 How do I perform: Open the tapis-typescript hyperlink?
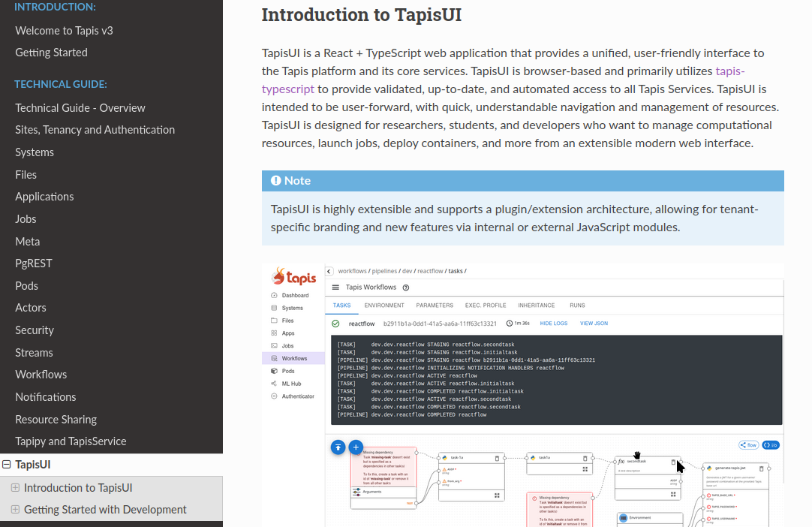click(x=729, y=71)
